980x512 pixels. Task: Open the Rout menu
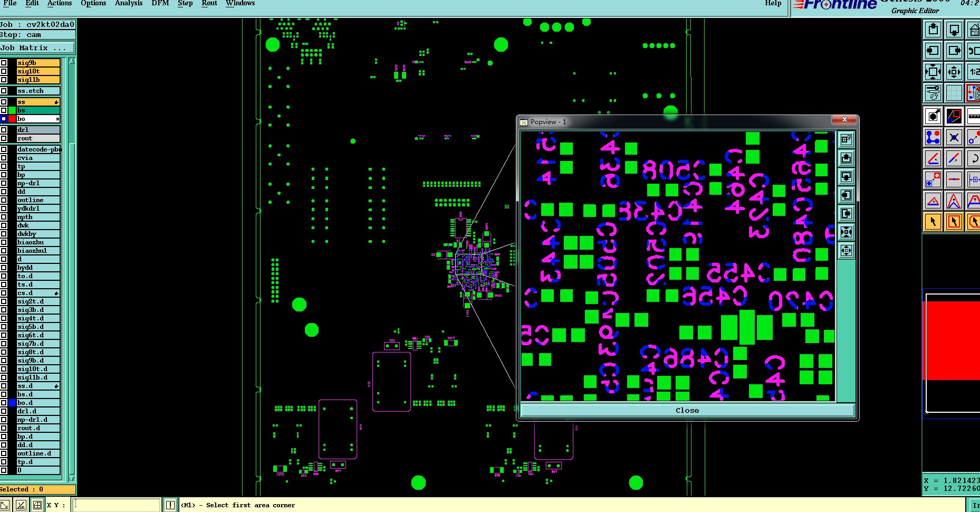[x=209, y=3]
